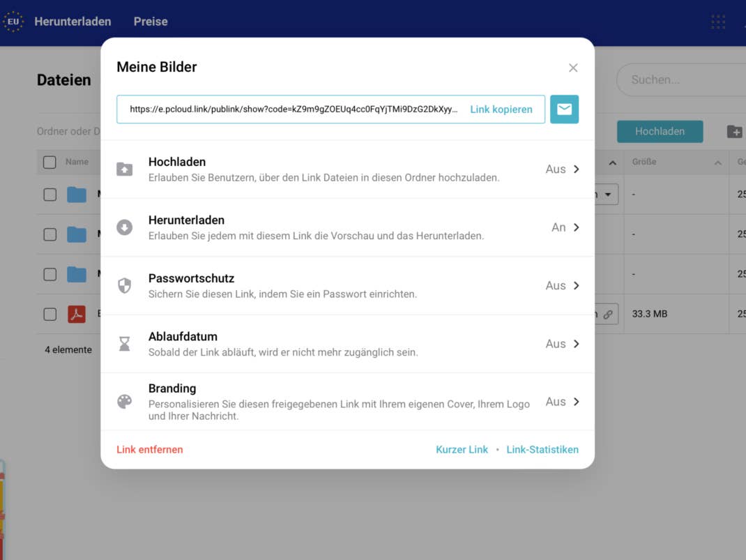
Task: Click the Aus status of Passwortschutz
Action: point(555,285)
